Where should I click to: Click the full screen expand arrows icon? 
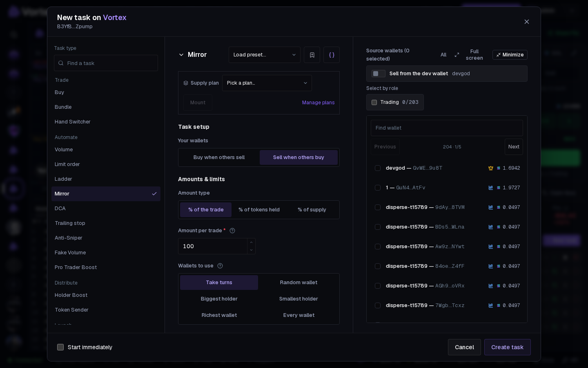(x=457, y=55)
